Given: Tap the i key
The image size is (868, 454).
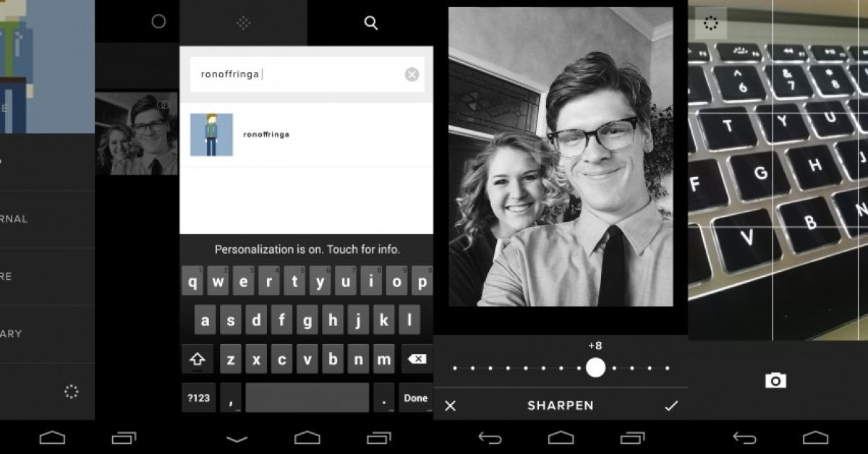Looking at the screenshot, I should (370, 281).
